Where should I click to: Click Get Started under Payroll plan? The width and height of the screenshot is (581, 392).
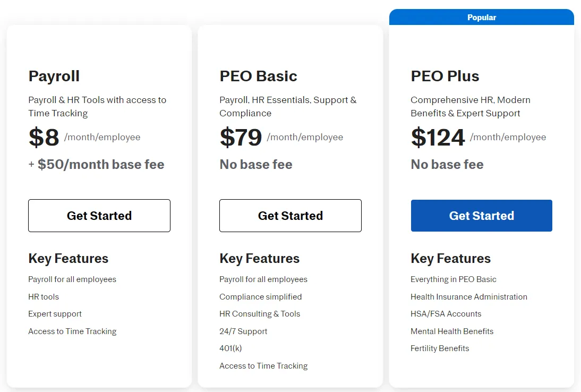(99, 216)
